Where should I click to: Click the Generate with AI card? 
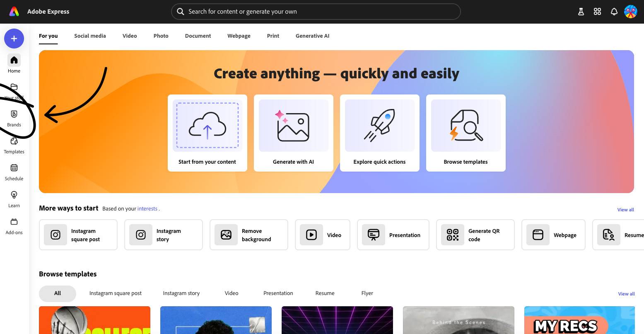293,133
